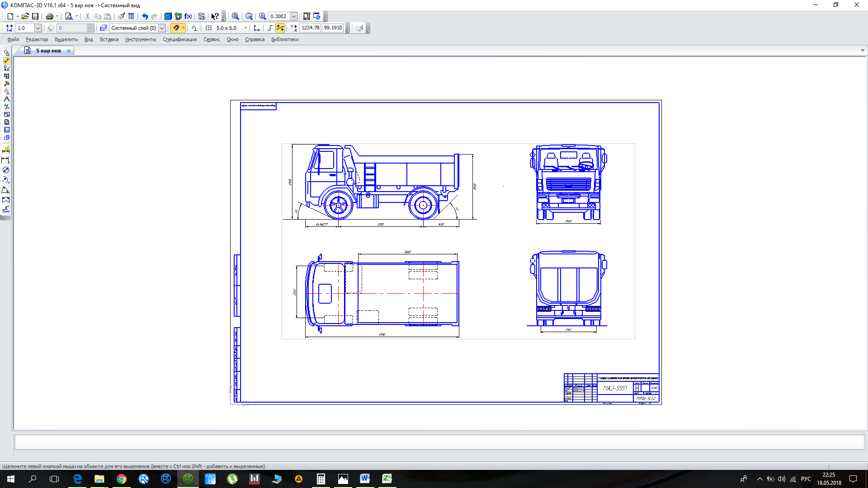Viewport: 868px width, 488px height.
Task: Click the Y coordinate field 99.1910
Action: pos(333,28)
